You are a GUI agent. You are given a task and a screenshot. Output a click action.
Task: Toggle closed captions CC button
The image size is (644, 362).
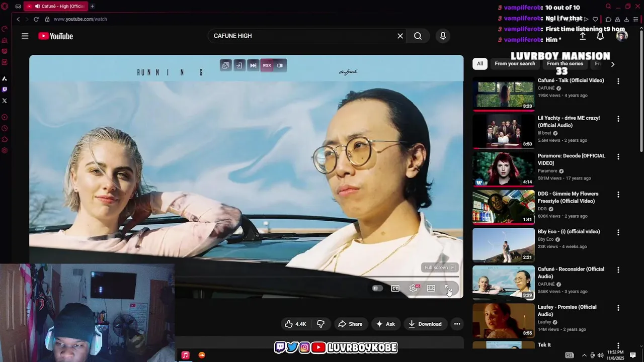[395, 288]
